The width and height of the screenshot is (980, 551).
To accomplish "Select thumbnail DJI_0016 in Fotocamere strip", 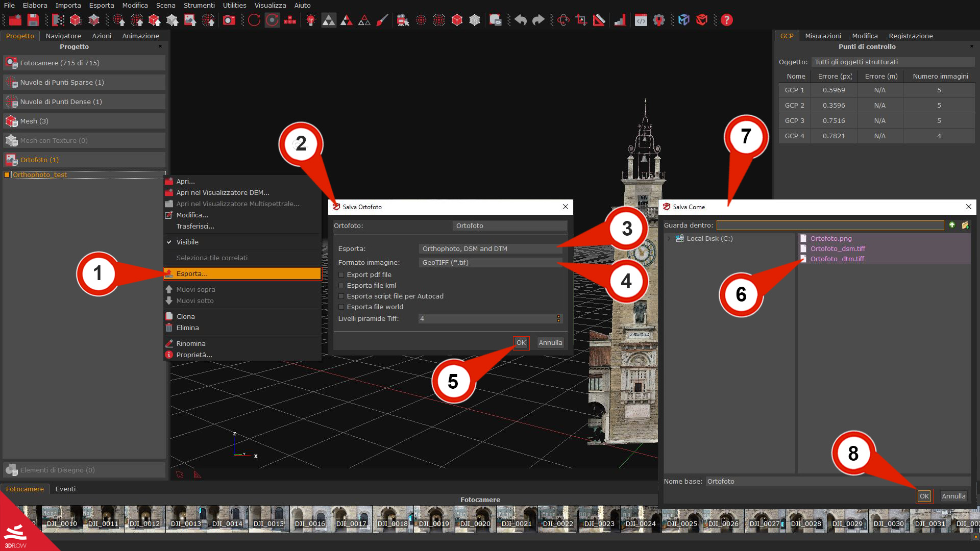I will point(310,519).
